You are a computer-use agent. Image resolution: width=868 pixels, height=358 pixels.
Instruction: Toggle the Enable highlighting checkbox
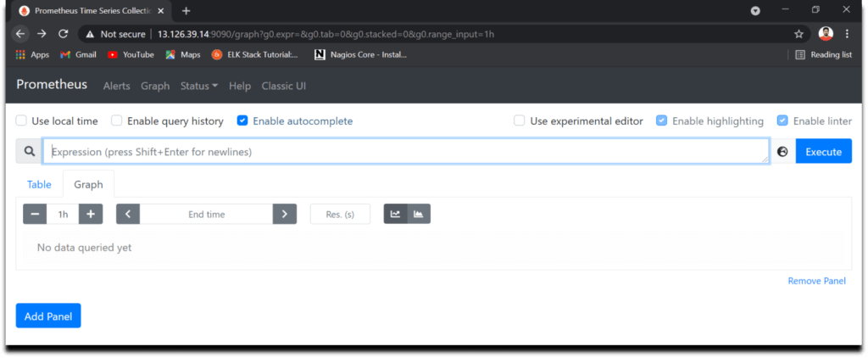[661, 120]
